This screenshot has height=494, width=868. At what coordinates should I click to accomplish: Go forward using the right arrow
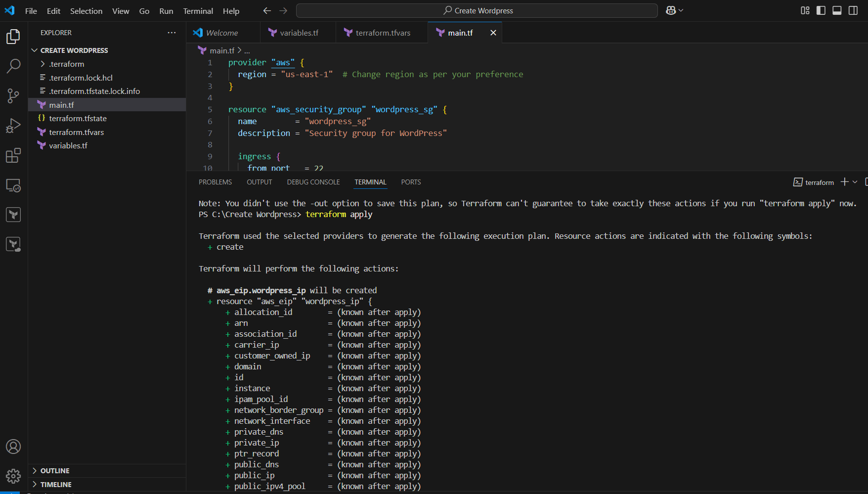click(283, 10)
